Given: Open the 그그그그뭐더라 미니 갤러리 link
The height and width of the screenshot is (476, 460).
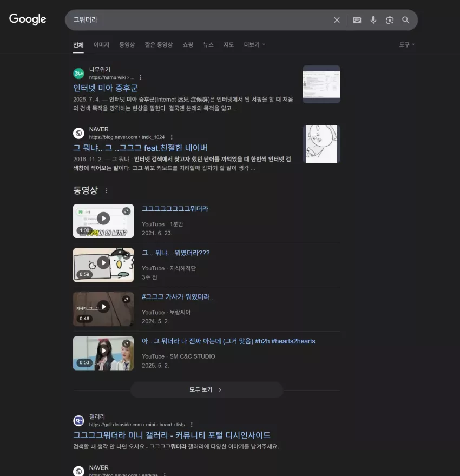Looking at the screenshot, I should click(x=172, y=435).
